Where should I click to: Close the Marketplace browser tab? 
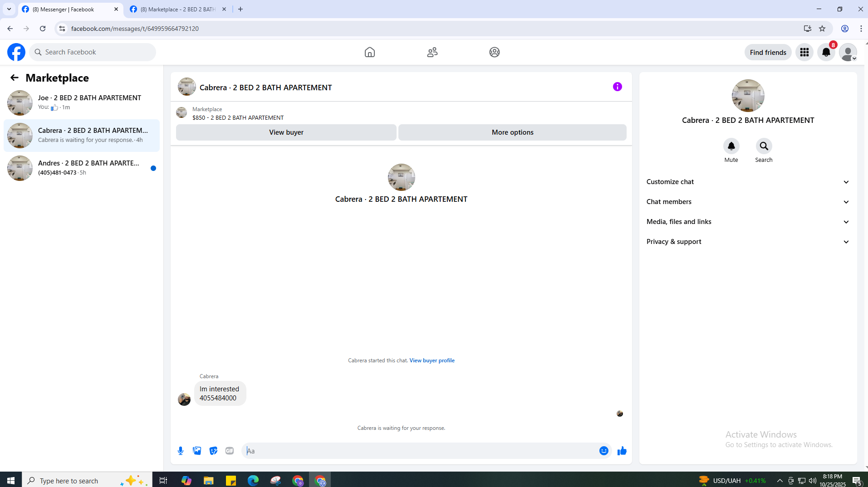click(224, 9)
